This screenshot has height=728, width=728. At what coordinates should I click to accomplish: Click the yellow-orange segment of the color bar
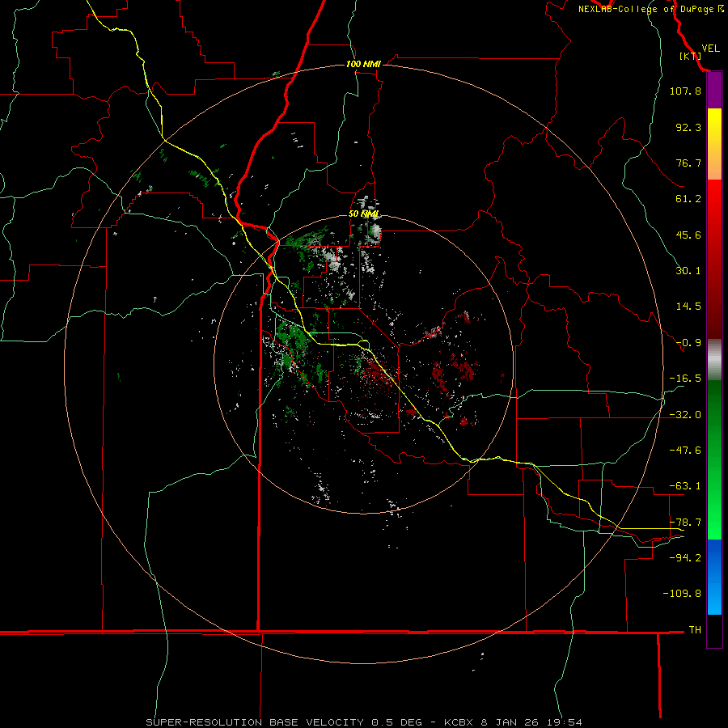[714, 144]
